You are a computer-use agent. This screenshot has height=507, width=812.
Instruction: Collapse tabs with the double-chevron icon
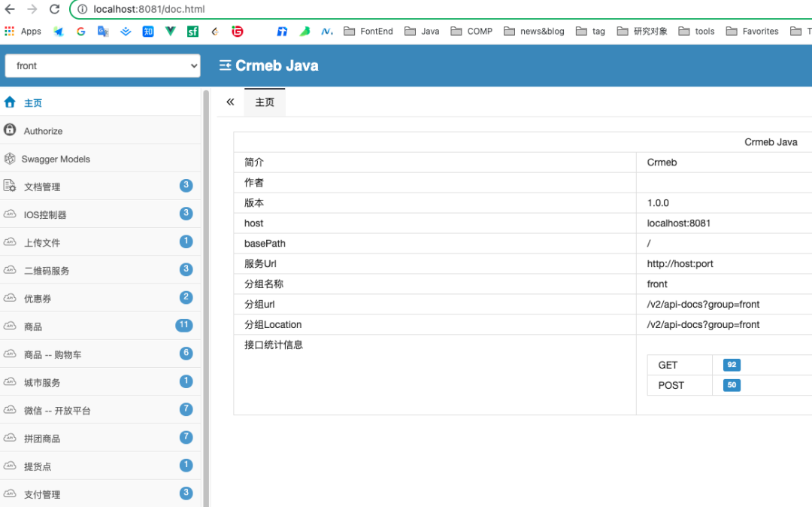point(230,102)
